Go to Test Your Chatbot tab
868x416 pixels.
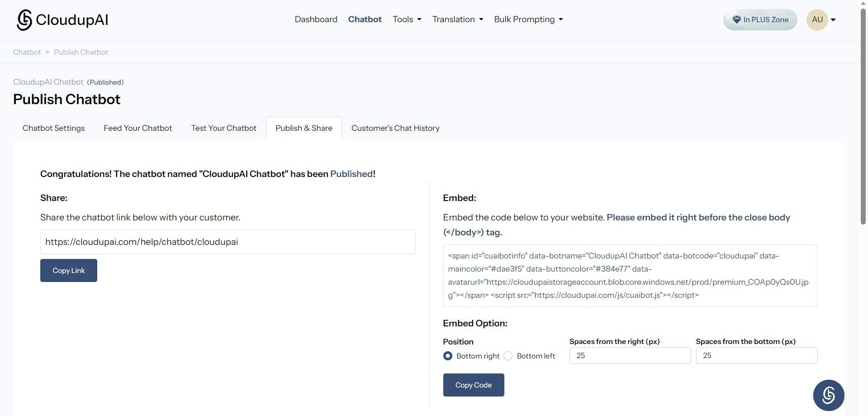tap(224, 128)
